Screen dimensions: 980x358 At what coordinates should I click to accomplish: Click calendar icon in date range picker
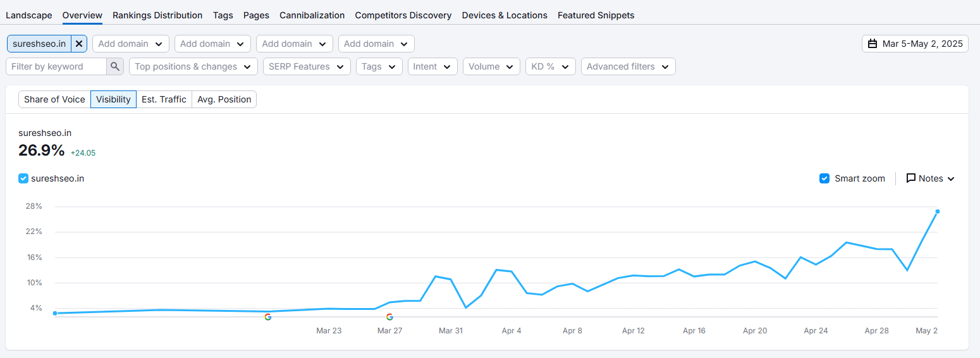click(x=873, y=44)
